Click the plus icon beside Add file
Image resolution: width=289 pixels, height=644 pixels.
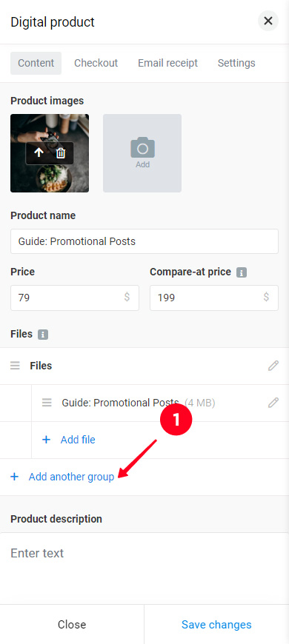coord(47,440)
